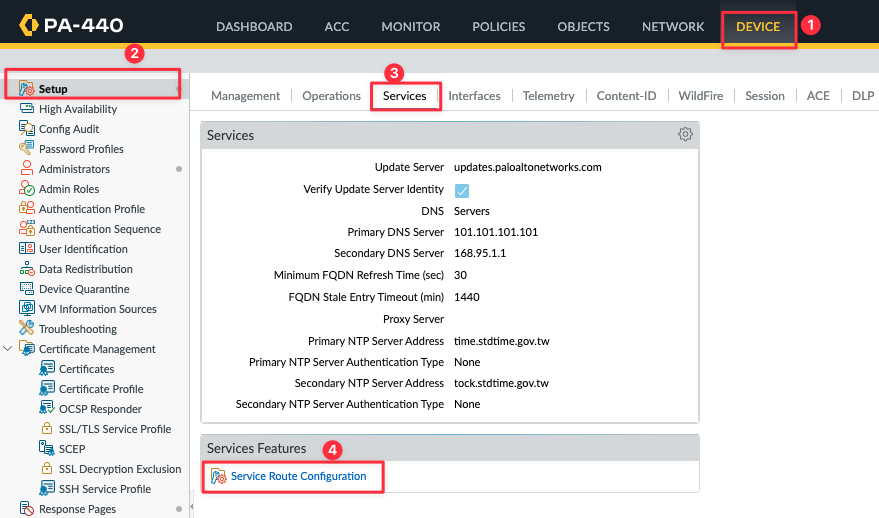
Task: Switch to the Session tab
Action: pyautogui.click(x=765, y=96)
